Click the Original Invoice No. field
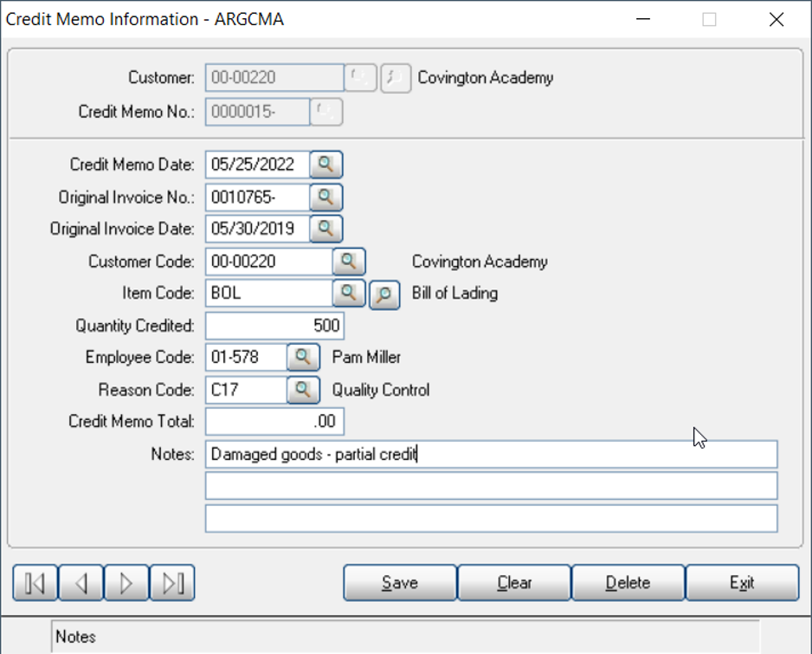This screenshot has width=812, height=654. coord(257,197)
